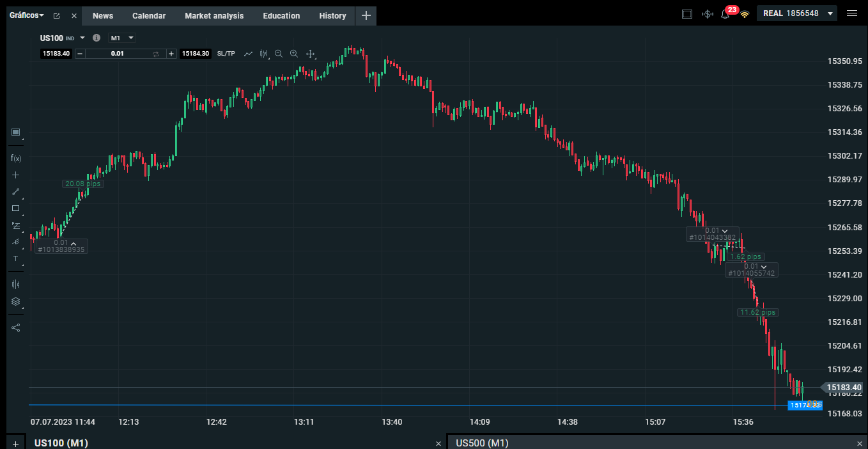
Task: Close the US500 (M1) chart tab
Action: [860, 443]
